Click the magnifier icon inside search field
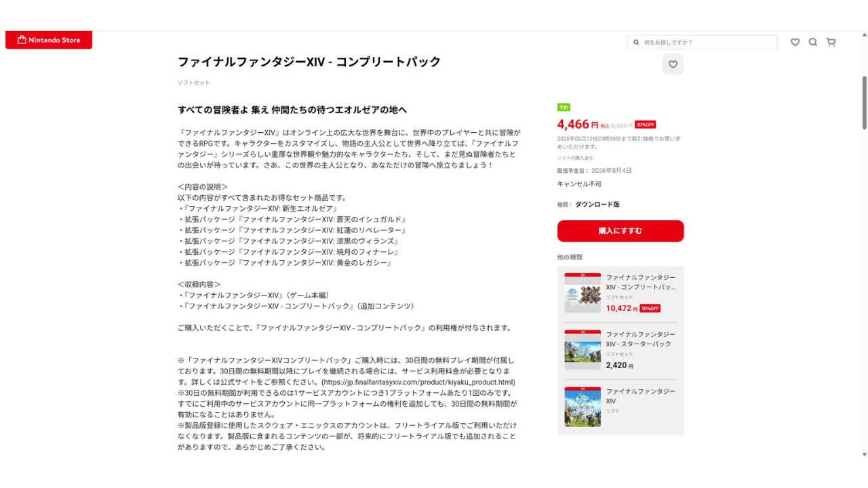This screenshot has height=488, width=868. (636, 42)
